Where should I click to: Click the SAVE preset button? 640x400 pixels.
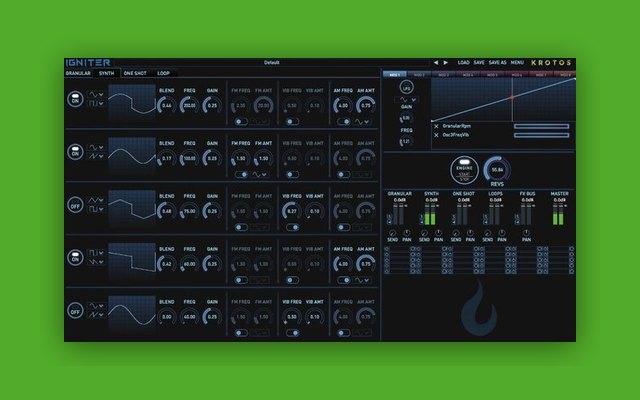(x=479, y=62)
